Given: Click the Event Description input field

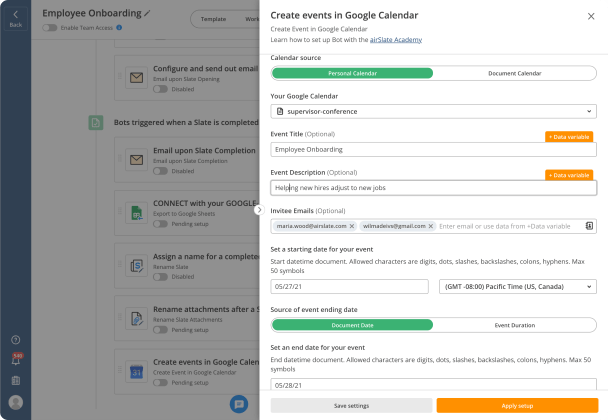Looking at the screenshot, I should coord(434,188).
